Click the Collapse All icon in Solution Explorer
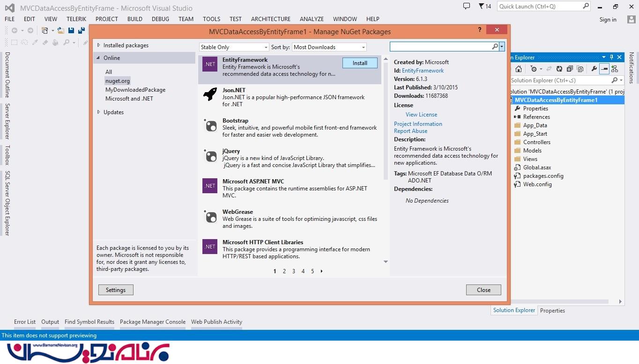 pyautogui.click(x=570, y=69)
